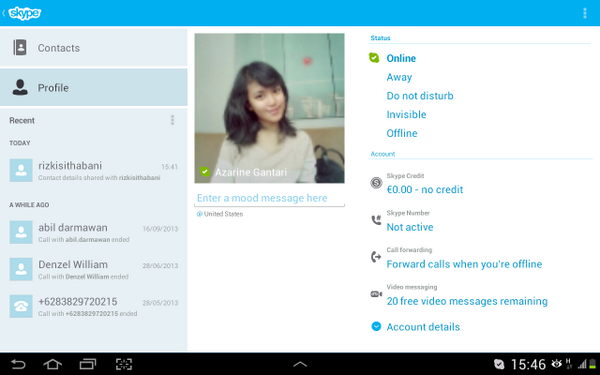Image resolution: width=600 pixels, height=375 pixels.
Task: Open the Contacts tab
Action: [x=94, y=48]
